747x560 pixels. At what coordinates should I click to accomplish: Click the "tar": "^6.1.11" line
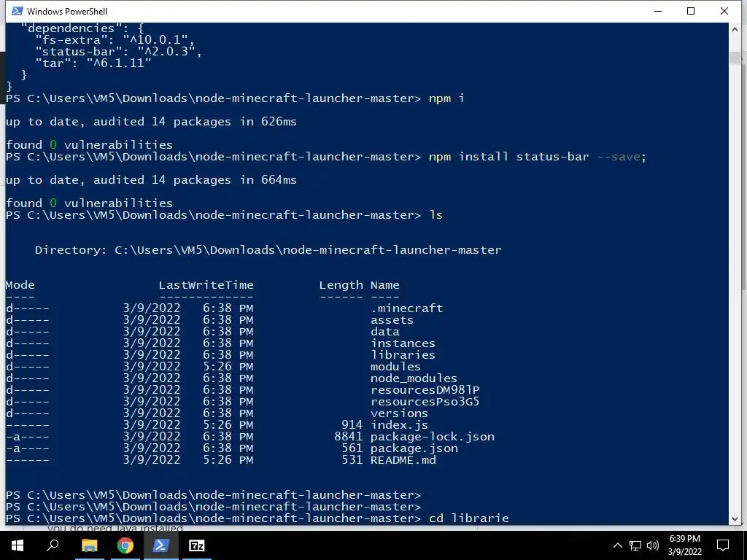click(93, 63)
